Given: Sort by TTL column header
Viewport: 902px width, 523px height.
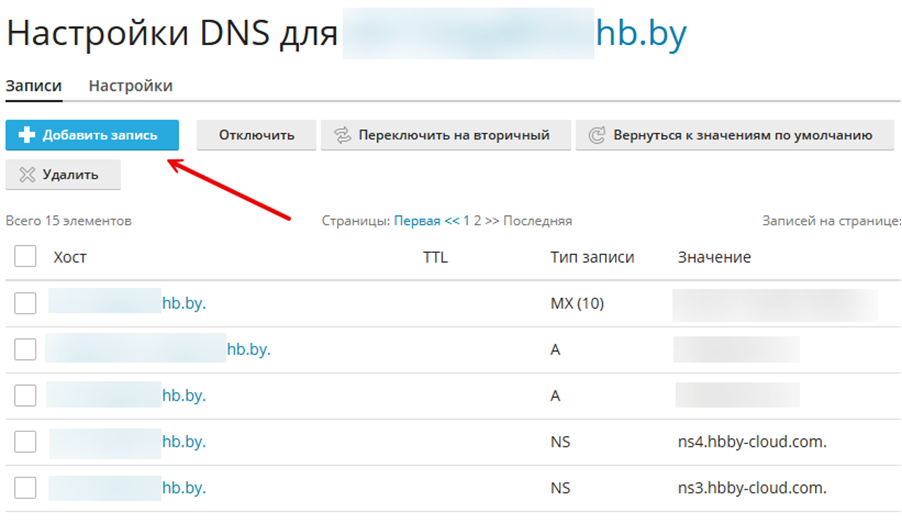Looking at the screenshot, I should pos(435,257).
